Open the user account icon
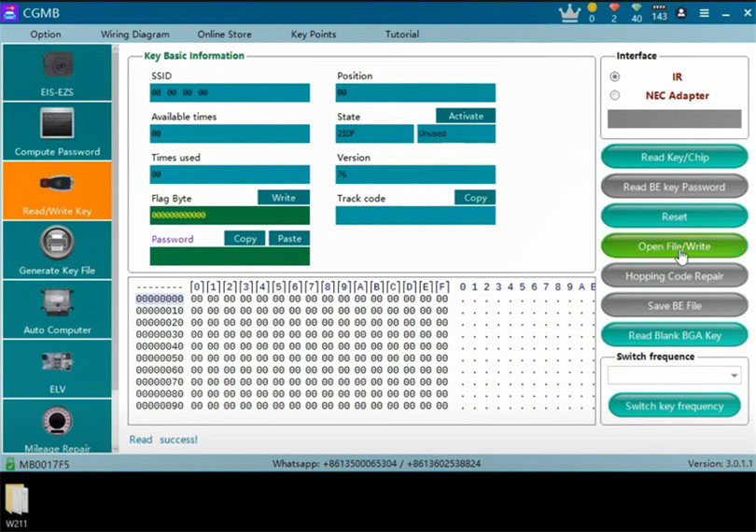The width and height of the screenshot is (756, 532). click(681, 13)
